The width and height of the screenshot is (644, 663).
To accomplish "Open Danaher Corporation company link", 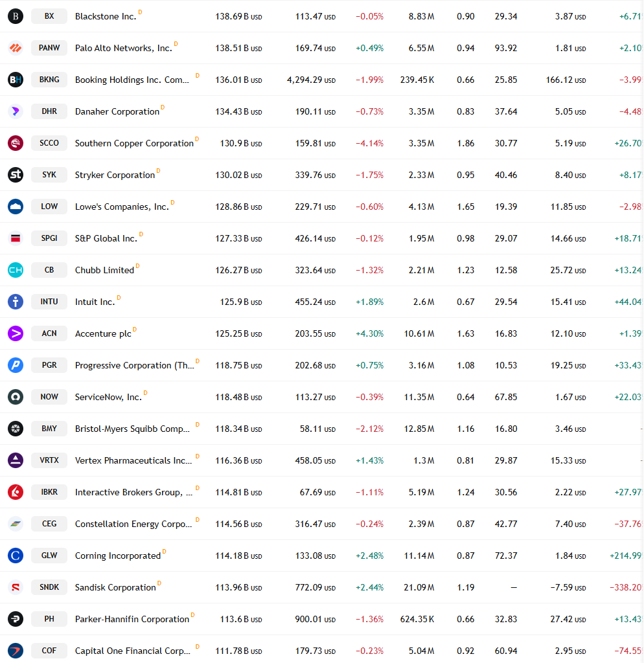I will coord(117,111).
